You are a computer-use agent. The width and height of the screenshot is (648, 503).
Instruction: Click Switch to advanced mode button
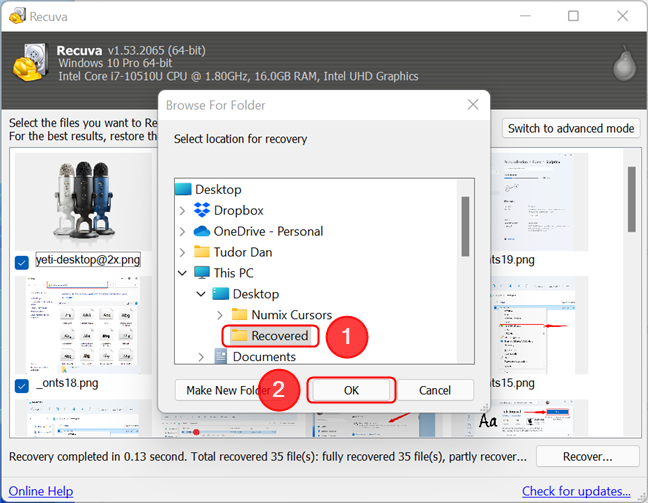click(571, 129)
